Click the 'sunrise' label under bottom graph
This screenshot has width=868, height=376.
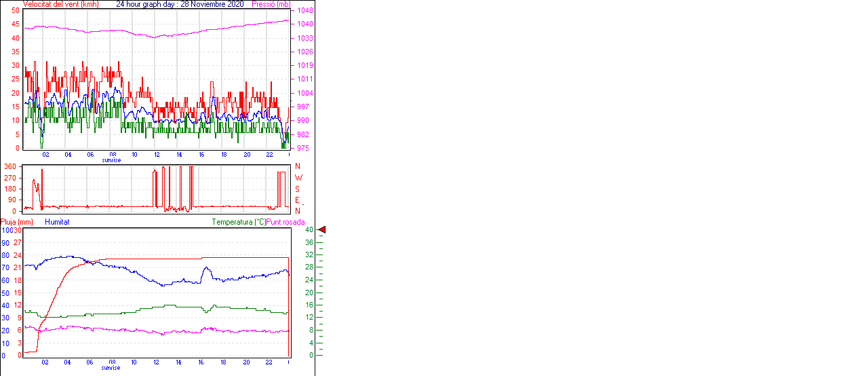coord(111,367)
